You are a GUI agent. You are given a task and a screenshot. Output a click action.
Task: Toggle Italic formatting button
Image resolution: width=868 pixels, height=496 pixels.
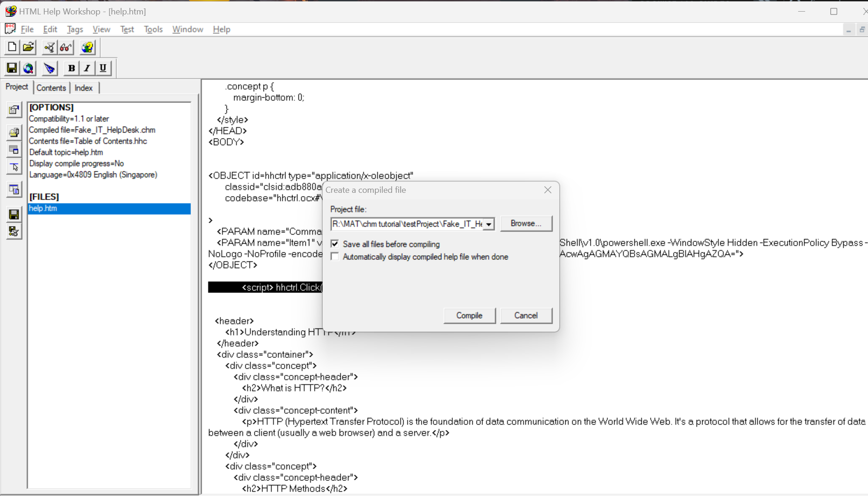click(87, 68)
